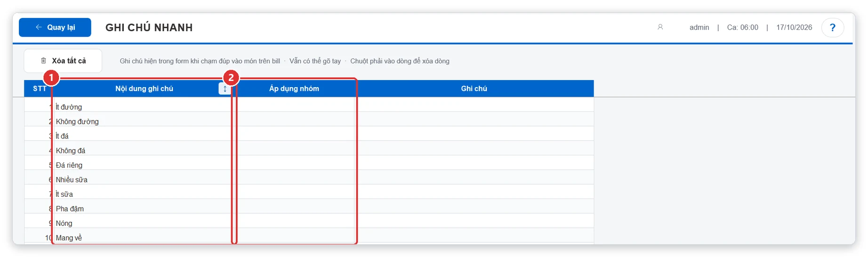
Task: Select the "Nóng" note cell
Action: (x=144, y=221)
